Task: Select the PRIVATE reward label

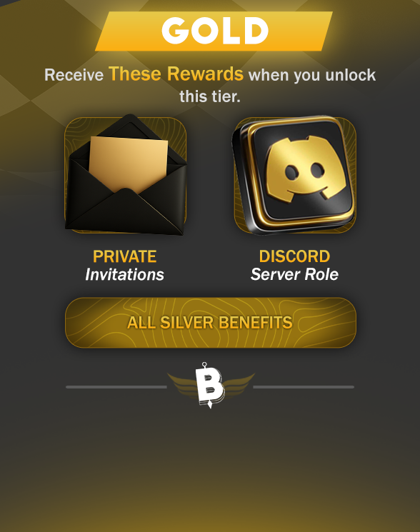Action: (x=125, y=256)
